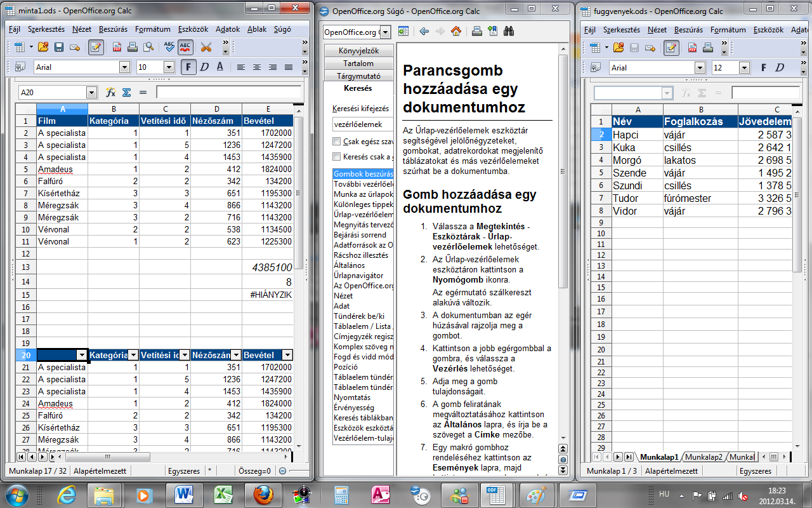The width and height of the screenshot is (812, 508).
Task: Go to Help start page home icon
Action: [455, 31]
